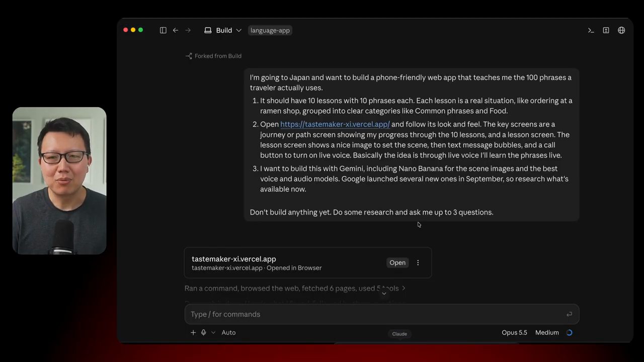
Task: Toggle the sidebar panel icon
Action: (x=163, y=30)
